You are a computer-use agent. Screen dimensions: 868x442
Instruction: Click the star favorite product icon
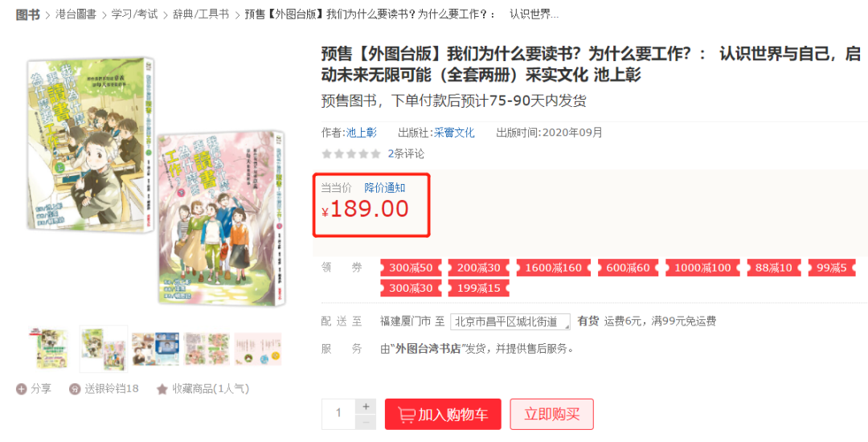pos(162,389)
